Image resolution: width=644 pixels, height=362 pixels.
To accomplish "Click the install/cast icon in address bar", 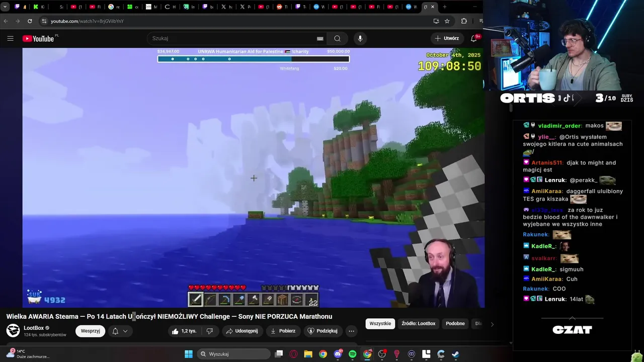I will (x=436, y=21).
